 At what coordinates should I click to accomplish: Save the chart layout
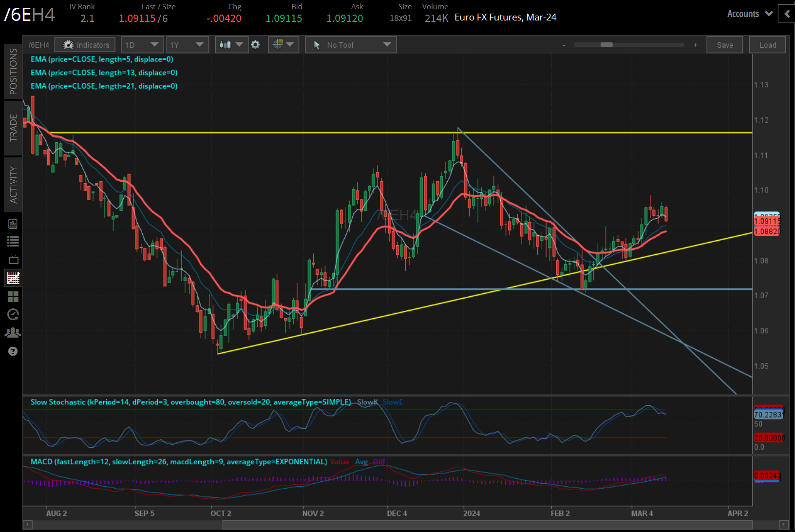(724, 45)
